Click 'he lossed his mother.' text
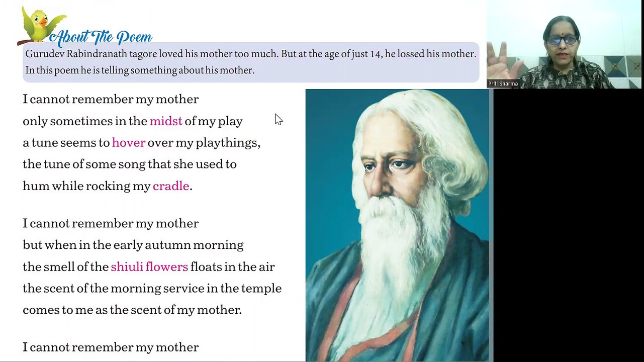644x362 pixels. tap(430, 54)
